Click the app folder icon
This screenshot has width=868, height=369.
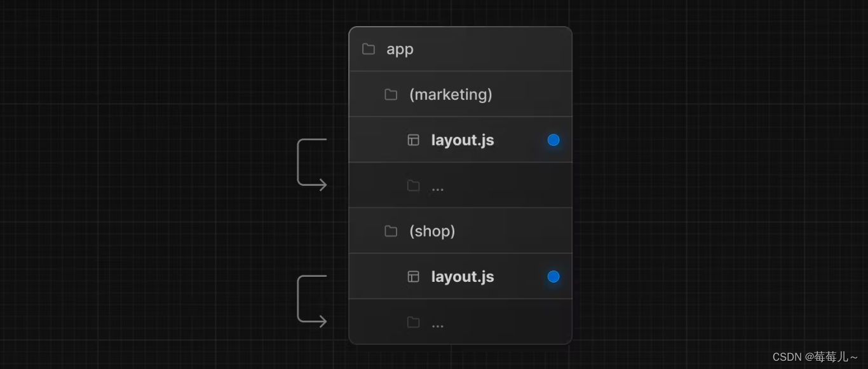coord(369,49)
